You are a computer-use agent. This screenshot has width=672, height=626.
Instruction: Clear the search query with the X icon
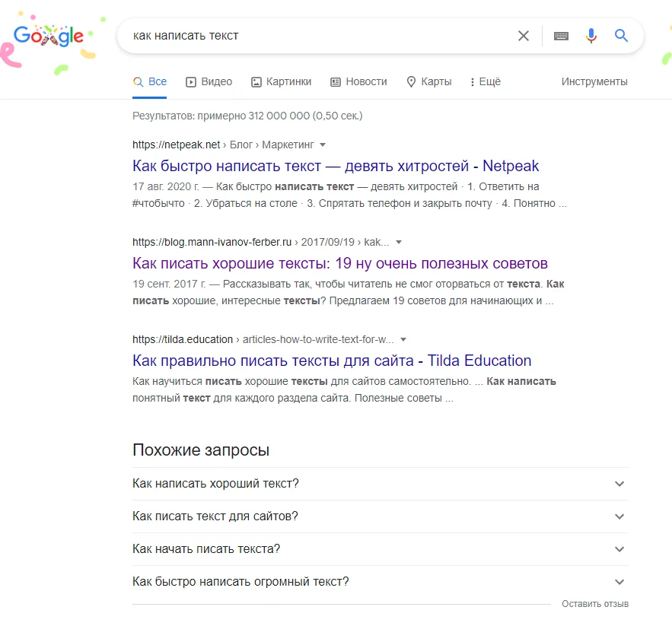coord(524,36)
